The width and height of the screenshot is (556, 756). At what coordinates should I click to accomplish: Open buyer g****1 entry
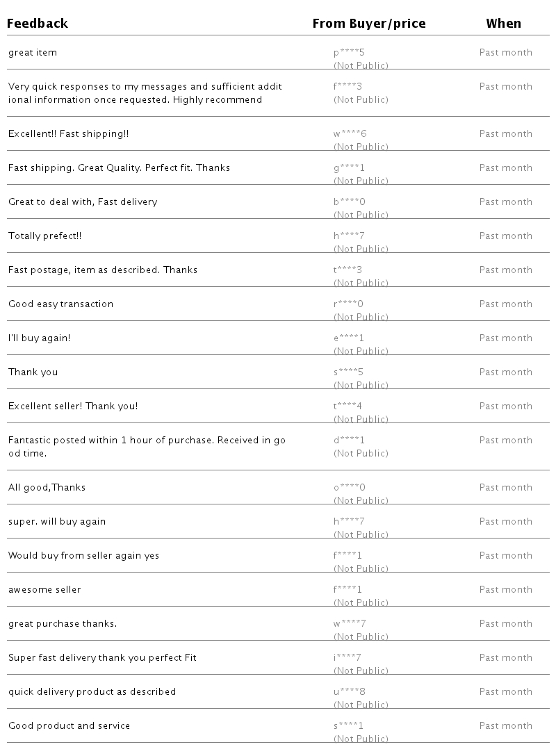tap(349, 168)
